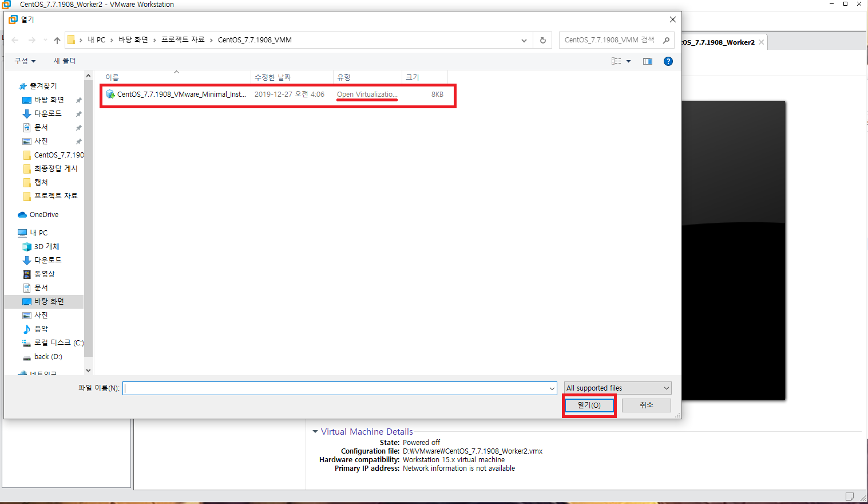Open 동영상 folder in sidebar

[44, 274]
